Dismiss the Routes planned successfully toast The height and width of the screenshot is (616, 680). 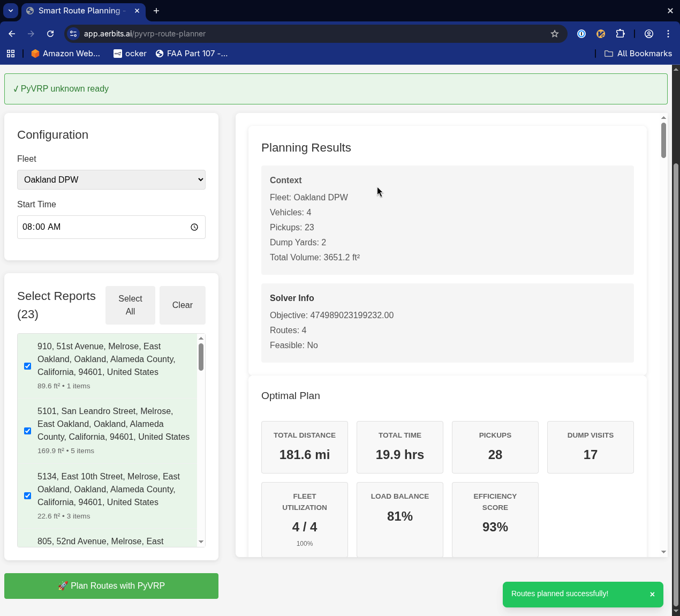[652, 594]
